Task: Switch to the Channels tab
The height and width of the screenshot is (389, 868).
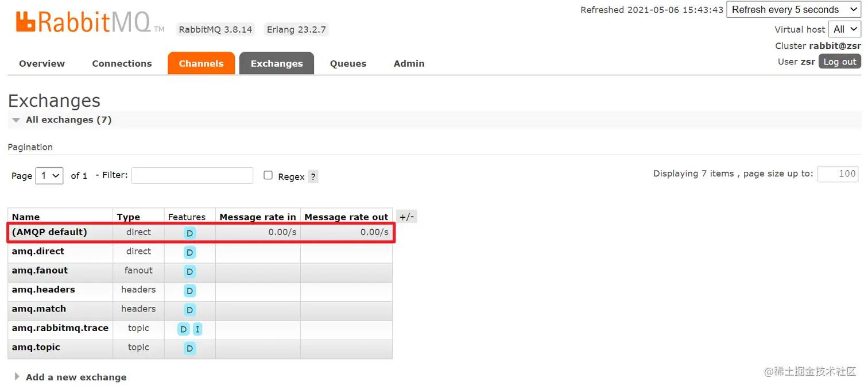Action: point(201,63)
